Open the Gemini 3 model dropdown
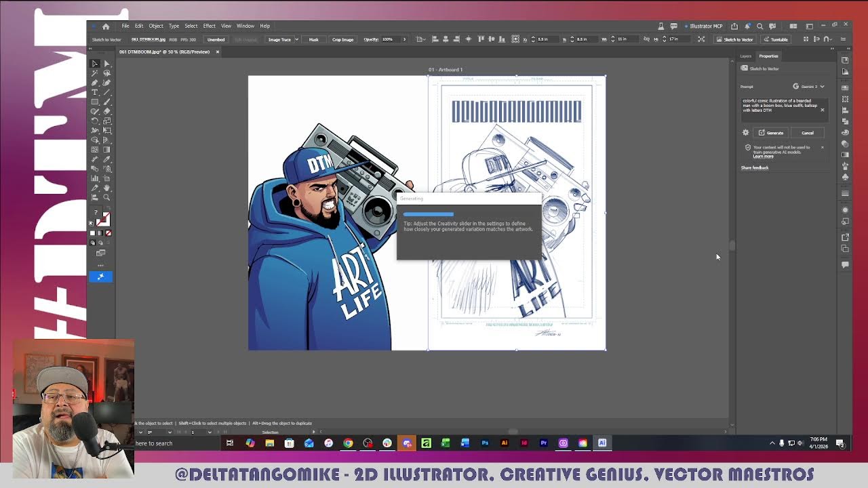The image size is (868, 488). click(809, 87)
